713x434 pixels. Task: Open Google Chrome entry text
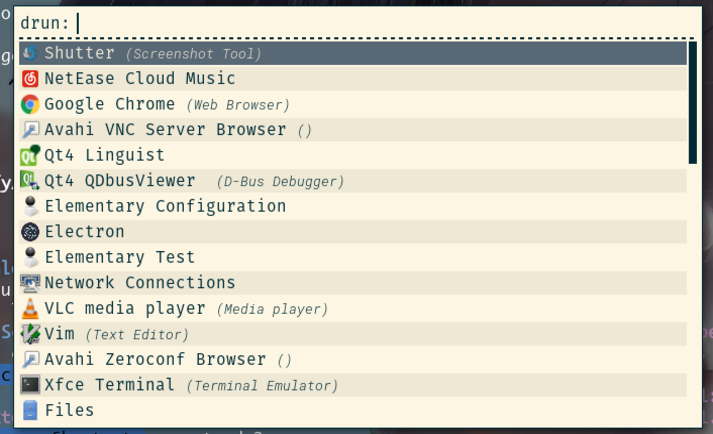110,104
